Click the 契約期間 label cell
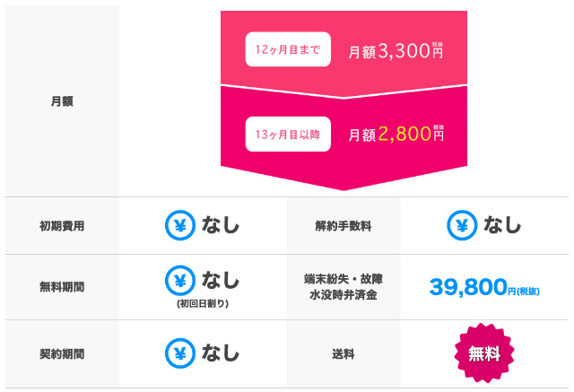The width and height of the screenshot is (574, 392). [x=62, y=354]
